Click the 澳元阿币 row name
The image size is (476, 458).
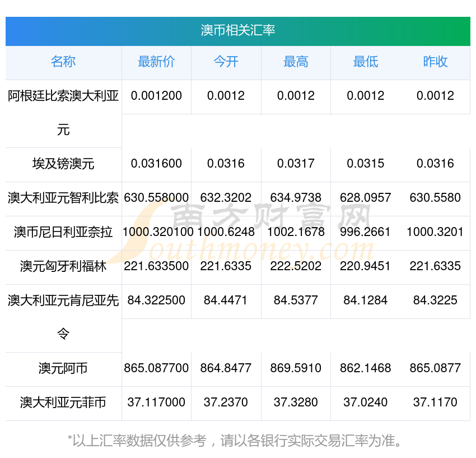tap(63, 368)
